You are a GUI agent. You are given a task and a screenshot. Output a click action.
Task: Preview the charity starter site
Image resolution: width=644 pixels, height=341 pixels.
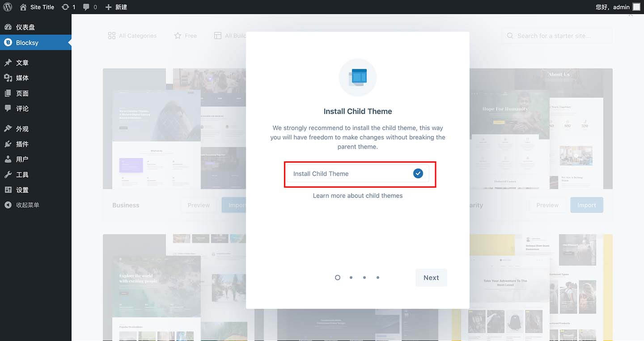[x=547, y=205]
